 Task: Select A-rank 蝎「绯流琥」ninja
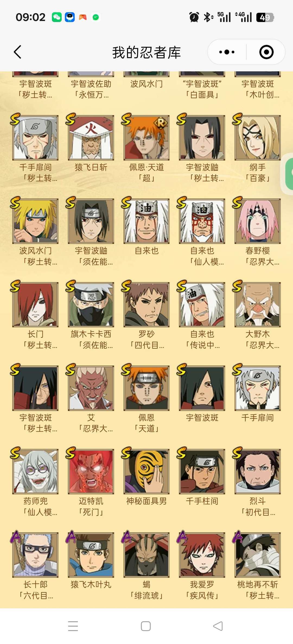[x=146, y=555]
